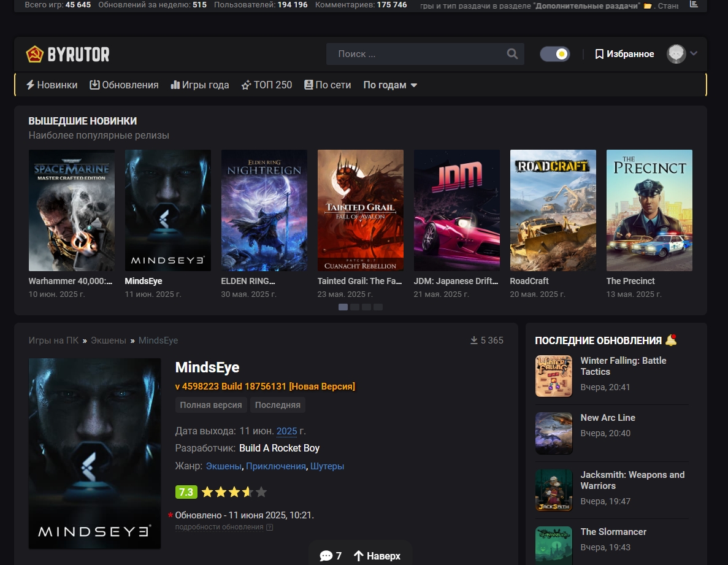This screenshot has height=565, width=728.
Task: Click the update details question mark icon
Action: (270, 528)
